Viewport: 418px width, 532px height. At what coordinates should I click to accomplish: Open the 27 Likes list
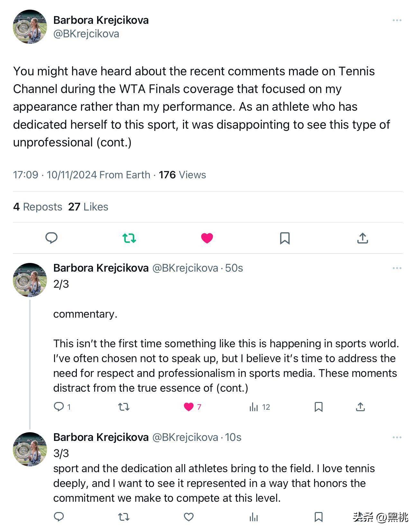pyautogui.click(x=88, y=207)
